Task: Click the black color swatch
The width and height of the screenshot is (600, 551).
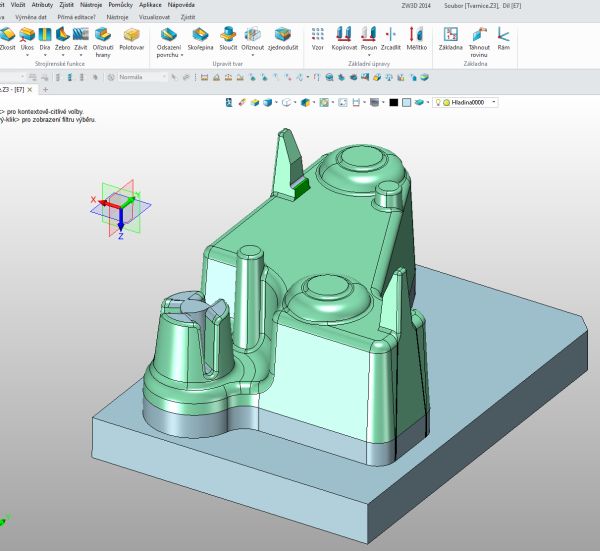Action: pos(393,102)
